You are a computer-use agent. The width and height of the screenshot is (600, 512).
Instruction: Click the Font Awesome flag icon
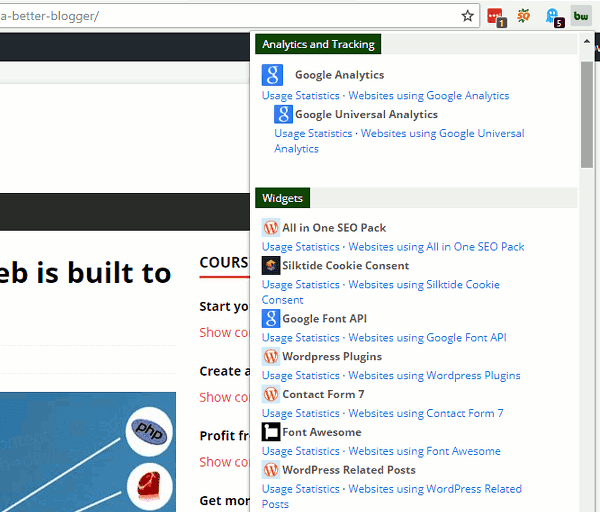[x=271, y=432]
